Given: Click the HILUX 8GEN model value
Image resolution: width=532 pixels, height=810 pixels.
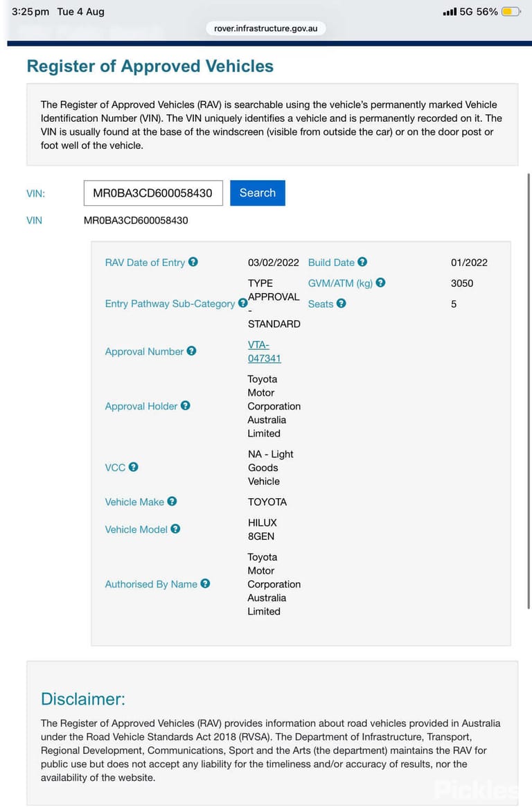Looking at the screenshot, I should [x=263, y=529].
